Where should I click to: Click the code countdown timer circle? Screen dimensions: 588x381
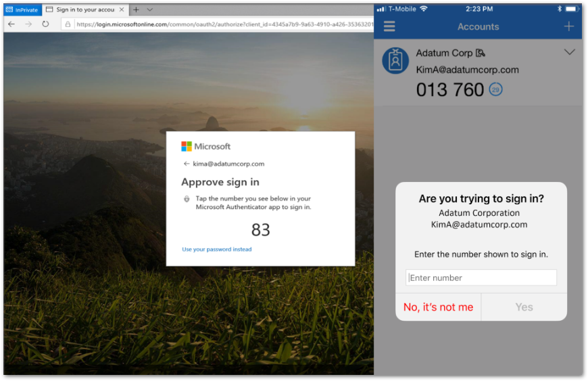tap(496, 90)
